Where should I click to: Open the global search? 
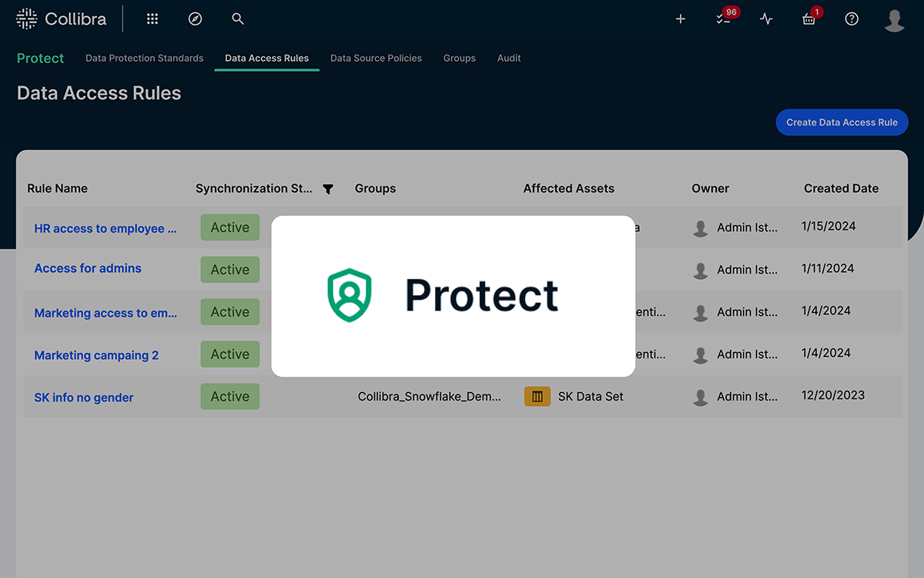pos(237,18)
